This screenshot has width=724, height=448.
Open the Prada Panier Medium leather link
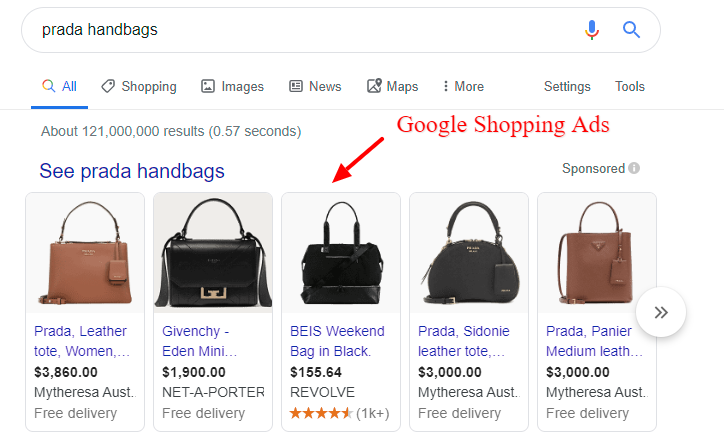[x=594, y=341]
